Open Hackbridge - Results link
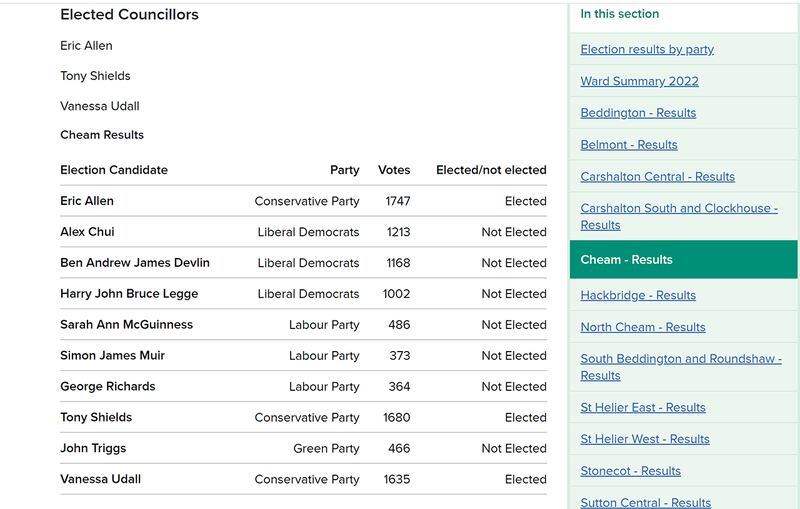This screenshot has width=800, height=509. pos(638,295)
